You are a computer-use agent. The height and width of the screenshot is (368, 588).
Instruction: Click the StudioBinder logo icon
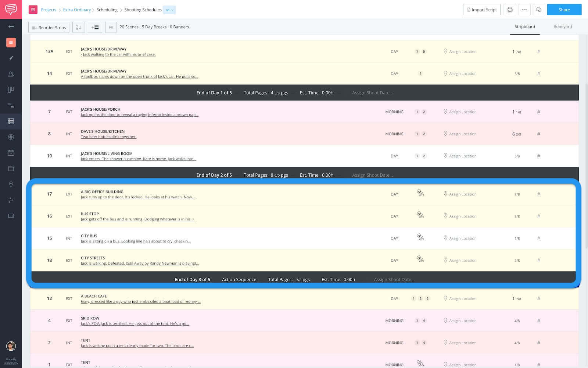[x=11, y=9]
